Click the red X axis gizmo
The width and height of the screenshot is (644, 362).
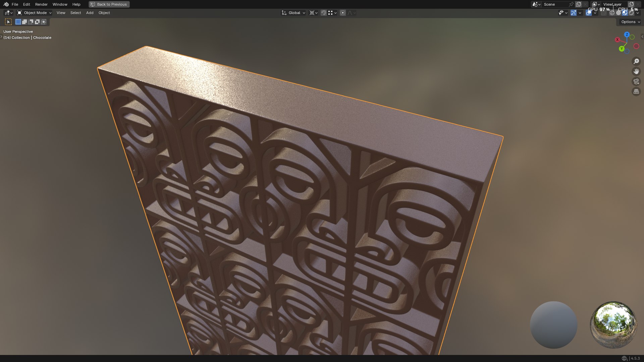pyautogui.click(x=617, y=40)
